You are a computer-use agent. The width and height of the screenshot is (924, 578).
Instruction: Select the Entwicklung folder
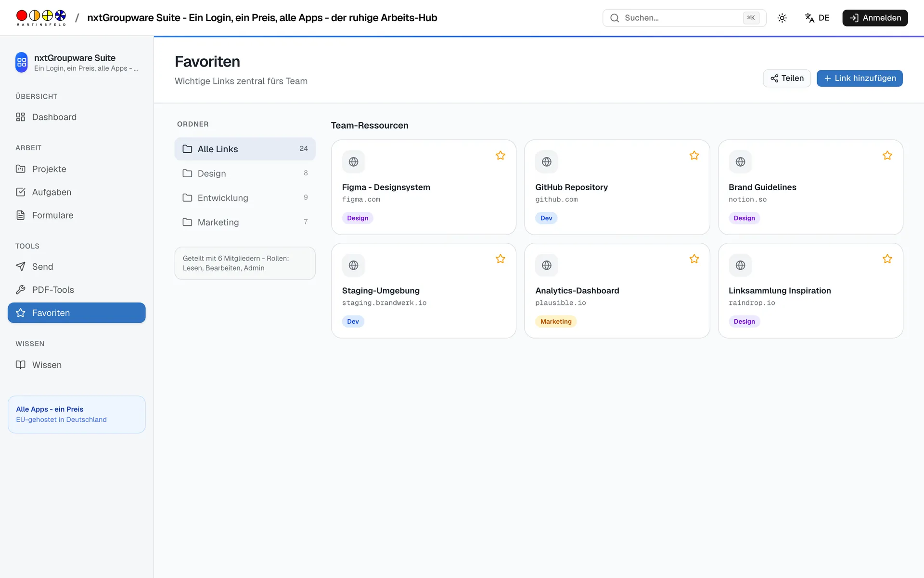(x=245, y=198)
